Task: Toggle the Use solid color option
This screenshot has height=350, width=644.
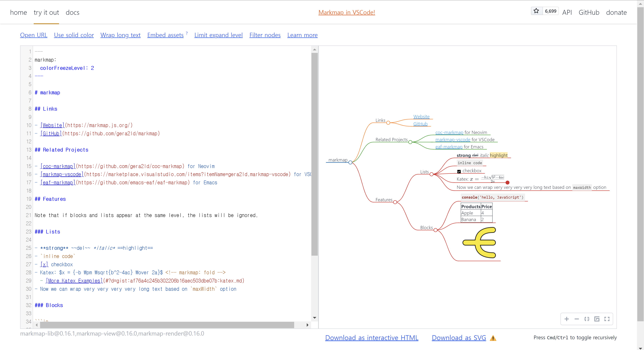Action: (x=74, y=35)
